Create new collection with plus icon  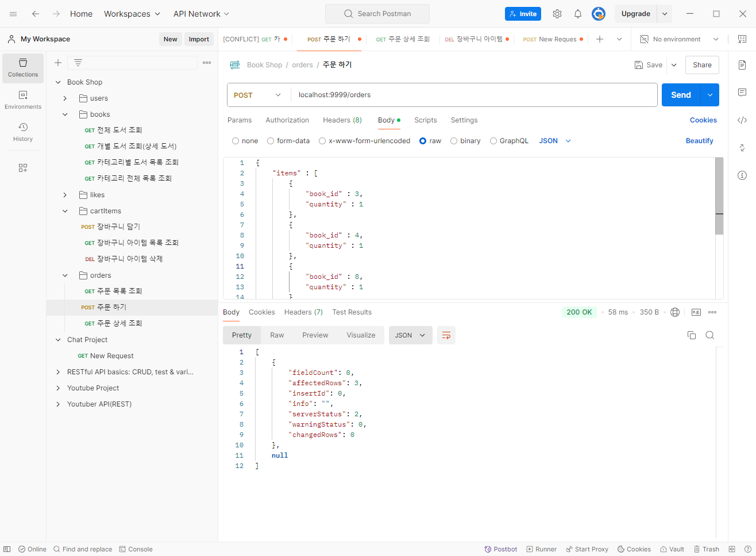(x=58, y=63)
